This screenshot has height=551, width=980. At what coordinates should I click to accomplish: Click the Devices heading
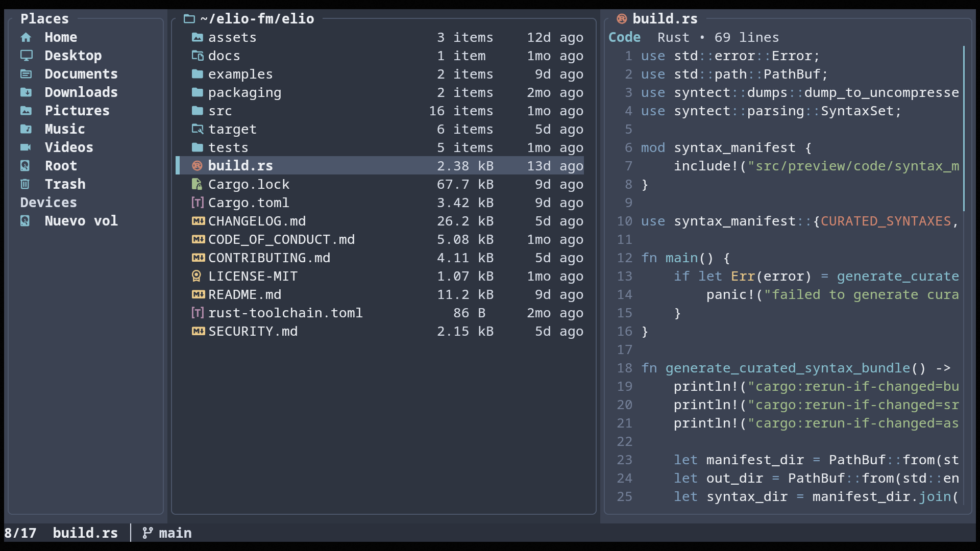pos(48,203)
